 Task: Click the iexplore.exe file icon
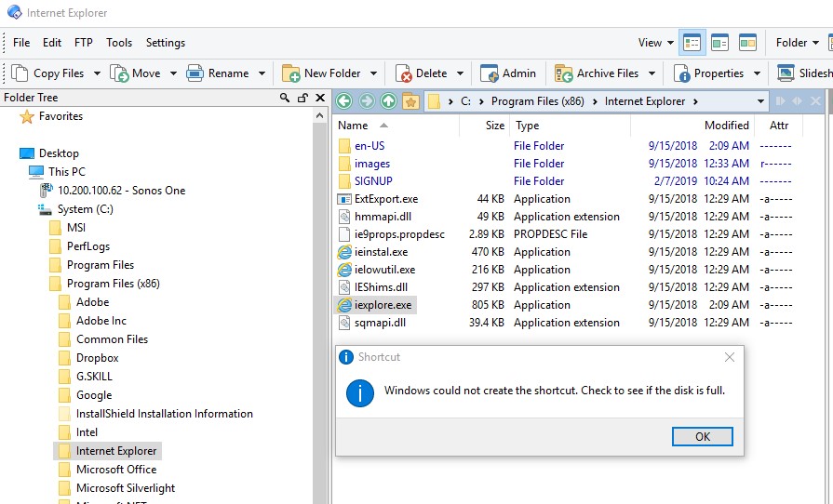click(x=344, y=305)
